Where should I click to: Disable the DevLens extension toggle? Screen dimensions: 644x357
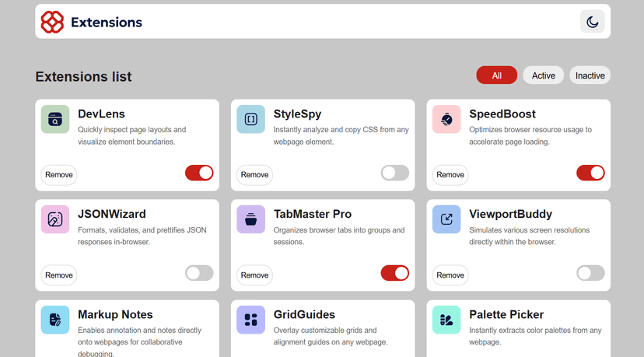point(199,173)
